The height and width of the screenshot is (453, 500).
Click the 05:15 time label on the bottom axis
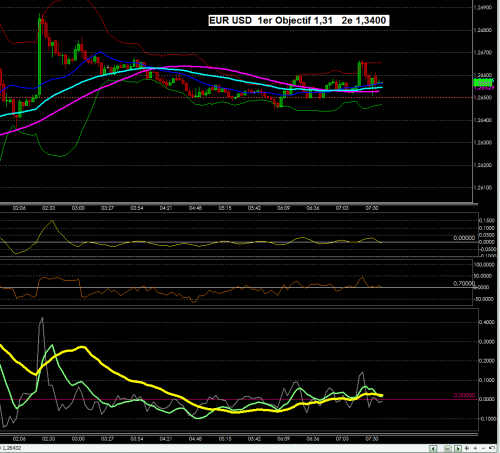(225, 439)
